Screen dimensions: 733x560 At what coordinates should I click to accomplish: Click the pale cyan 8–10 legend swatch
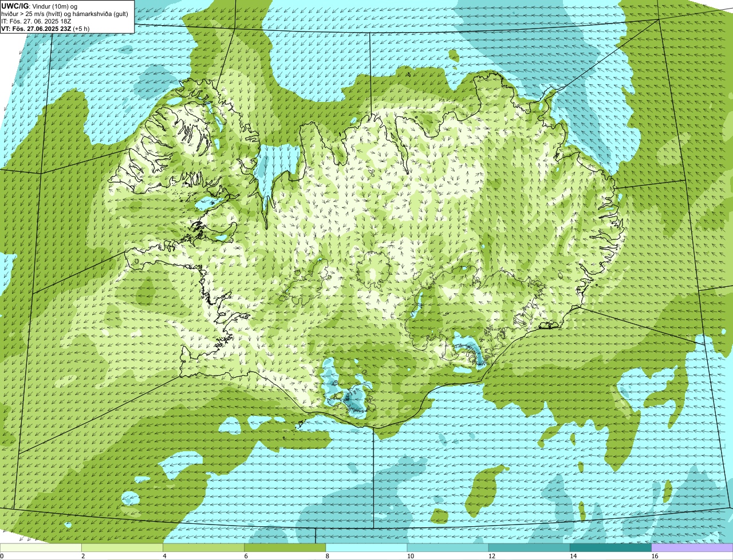[366, 547]
